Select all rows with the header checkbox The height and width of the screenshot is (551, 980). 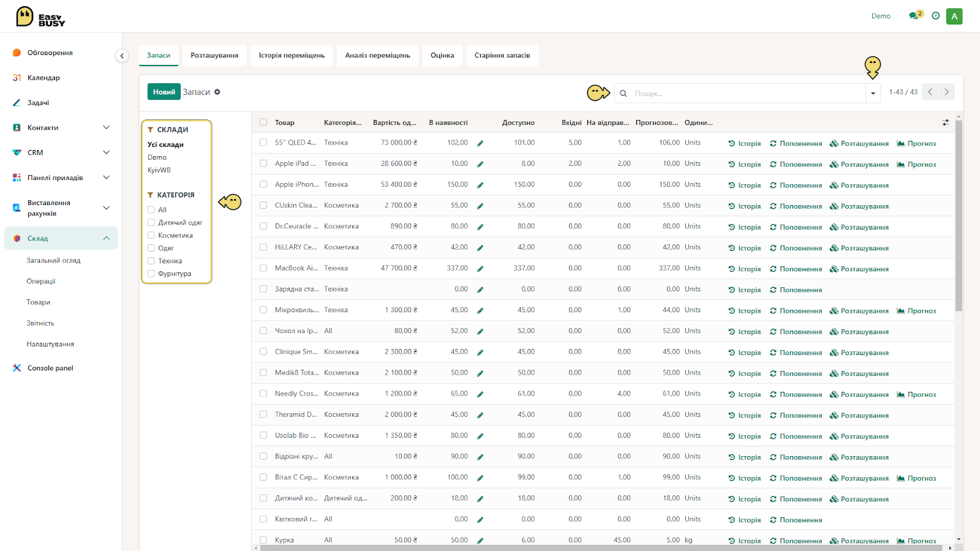263,122
